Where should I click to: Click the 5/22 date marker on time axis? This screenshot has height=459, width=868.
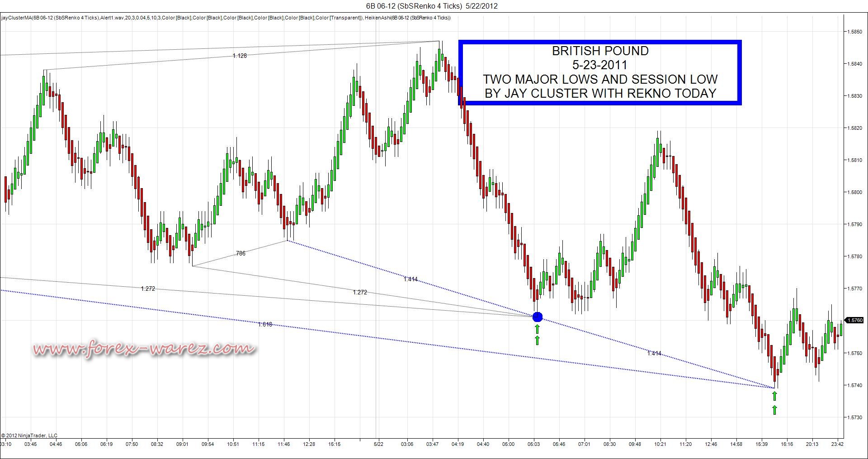coord(378,444)
